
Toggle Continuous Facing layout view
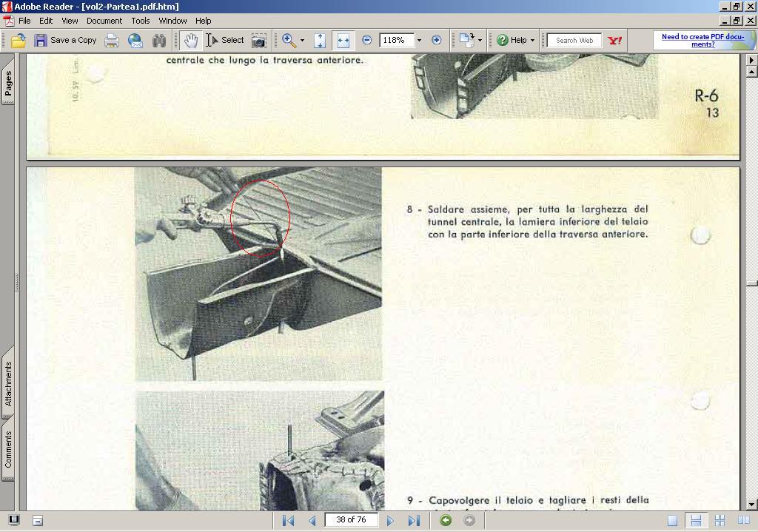719,520
